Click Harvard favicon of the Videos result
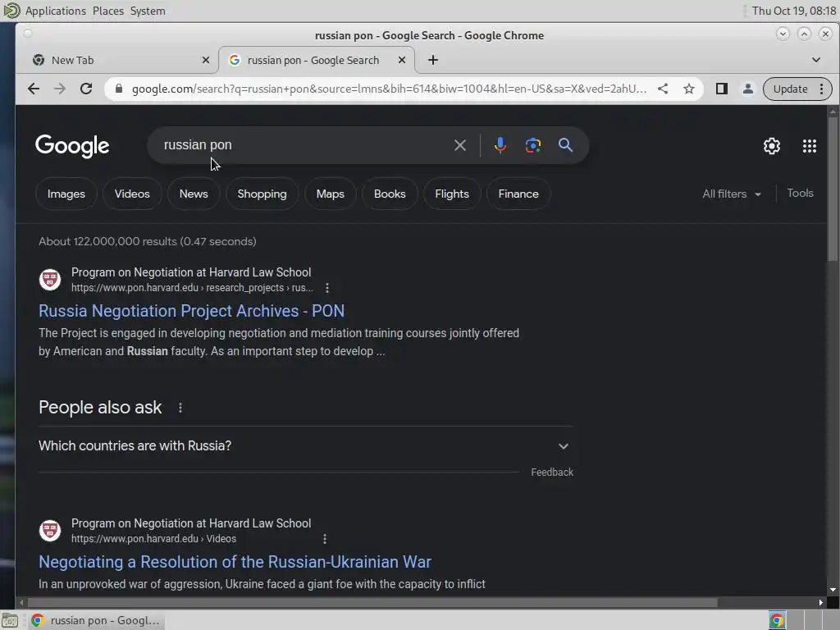The height and width of the screenshot is (630, 840). [x=50, y=531]
